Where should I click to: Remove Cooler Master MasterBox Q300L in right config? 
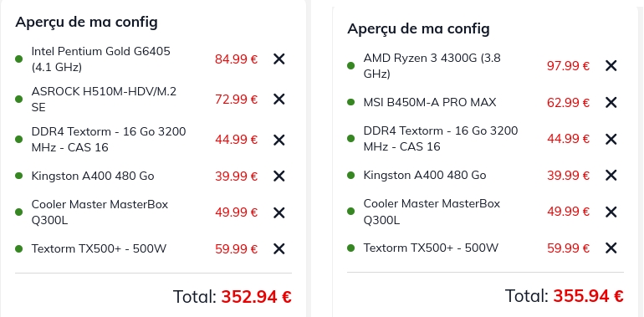coord(611,212)
